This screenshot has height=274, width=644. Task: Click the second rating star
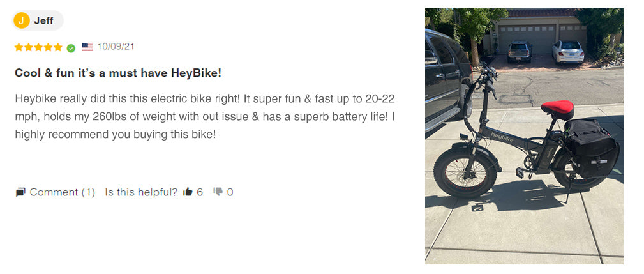[29, 47]
